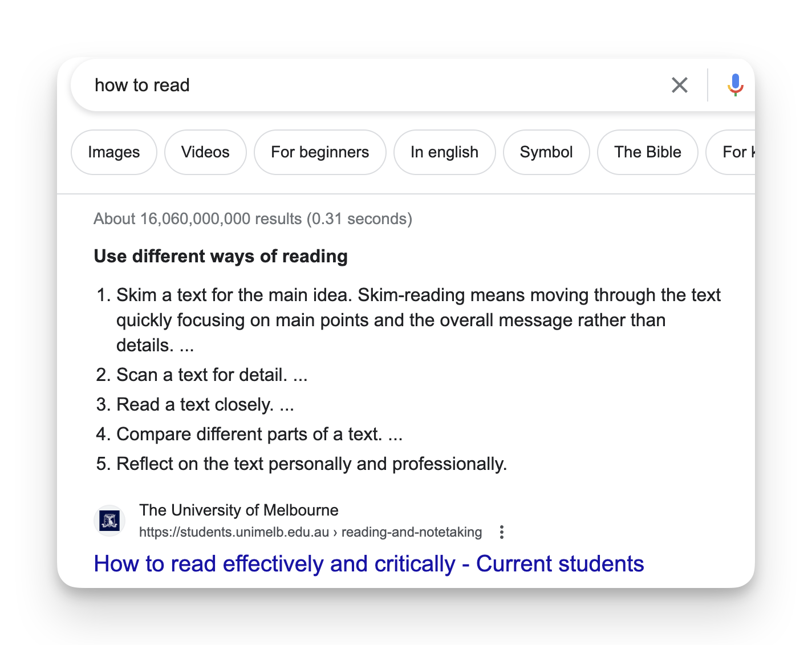This screenshot has height=645, width=812.
Task: Click the students.unimelb.edu.au URL
Action: tap(310, 532)
